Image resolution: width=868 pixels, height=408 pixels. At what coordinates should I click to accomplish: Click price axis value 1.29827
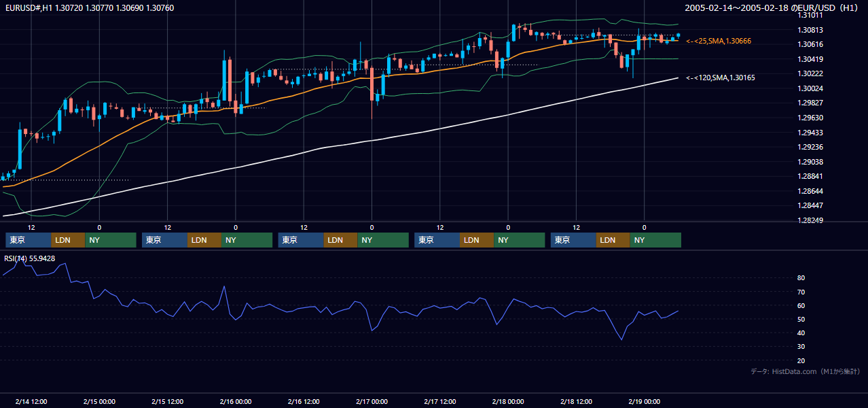click(x=810, y=103)
